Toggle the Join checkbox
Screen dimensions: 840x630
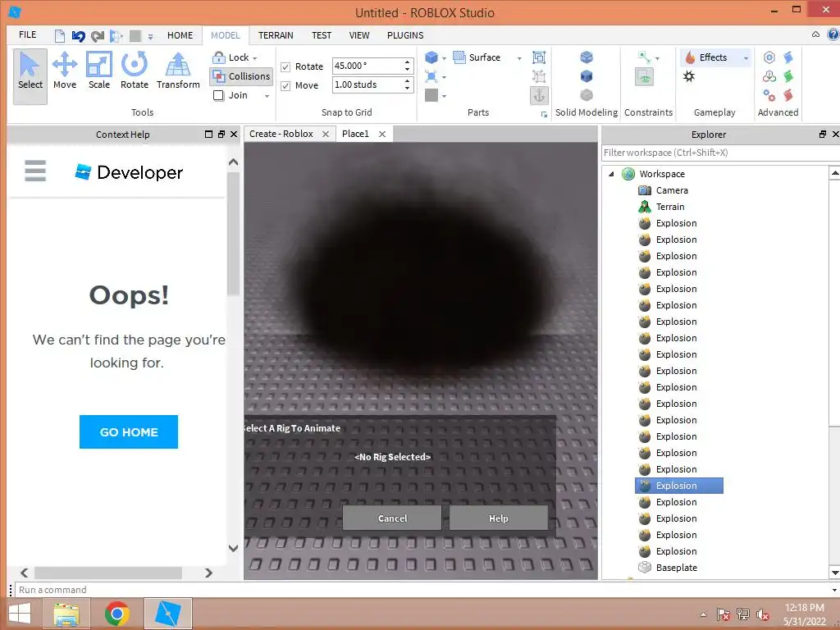click(218, 95)
